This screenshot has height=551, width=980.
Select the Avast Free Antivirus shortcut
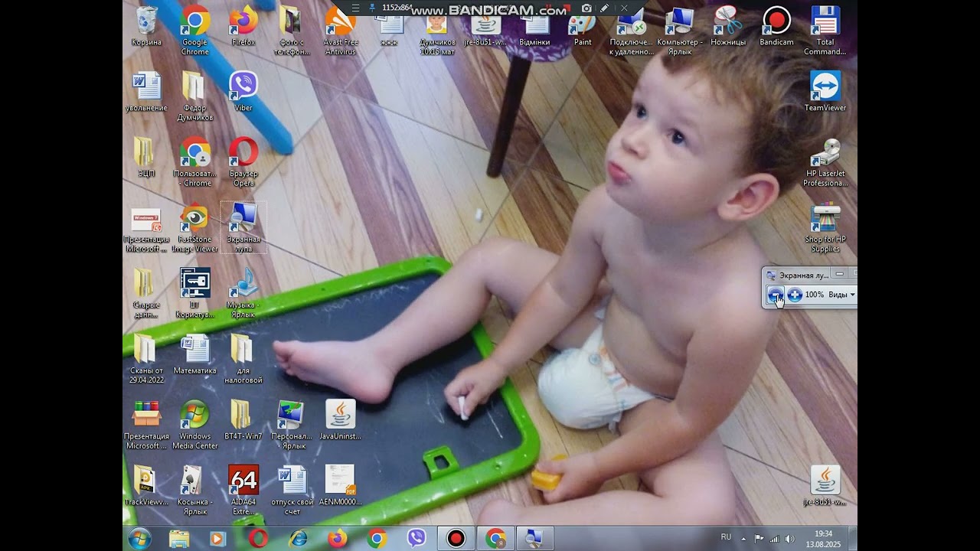[341, 31]
